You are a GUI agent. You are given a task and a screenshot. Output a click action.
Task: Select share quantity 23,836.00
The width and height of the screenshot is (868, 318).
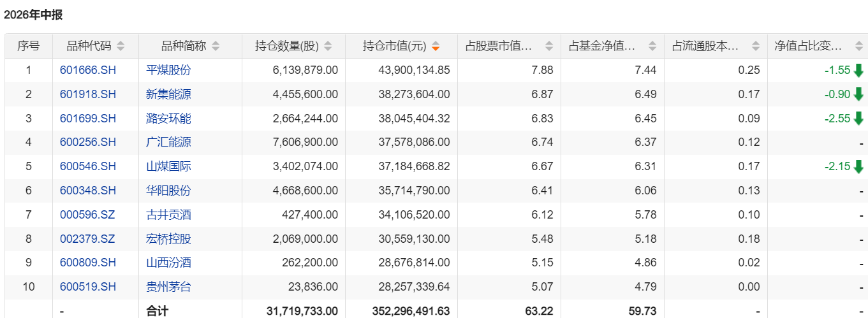[x=313, y=287]
